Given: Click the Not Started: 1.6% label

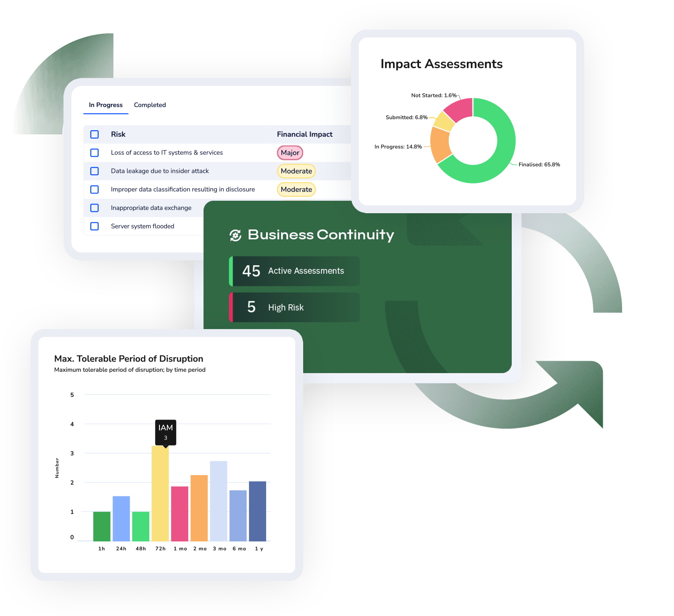Looking at the screenshot, I should coord(434,95).
